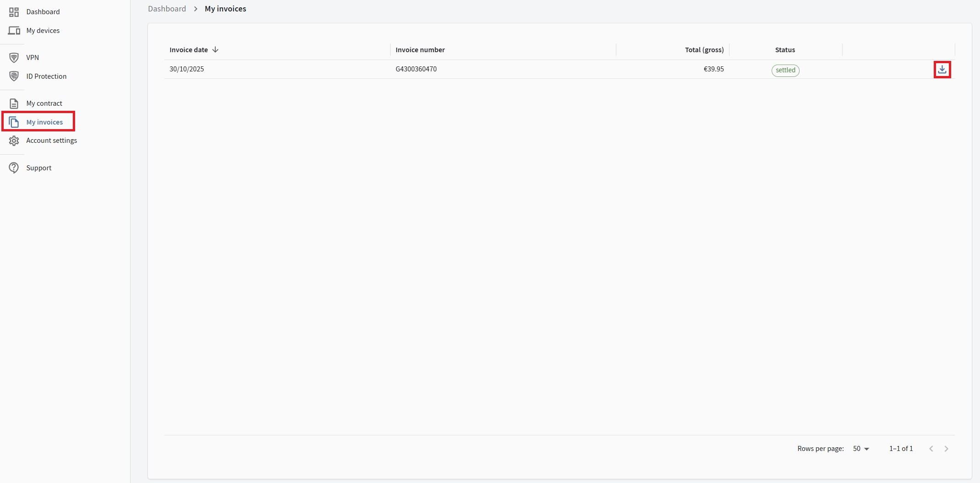The height and width of the screenshot is (483, 980).
Task: Open My contract via its document icon
Action: coord(14,103)
